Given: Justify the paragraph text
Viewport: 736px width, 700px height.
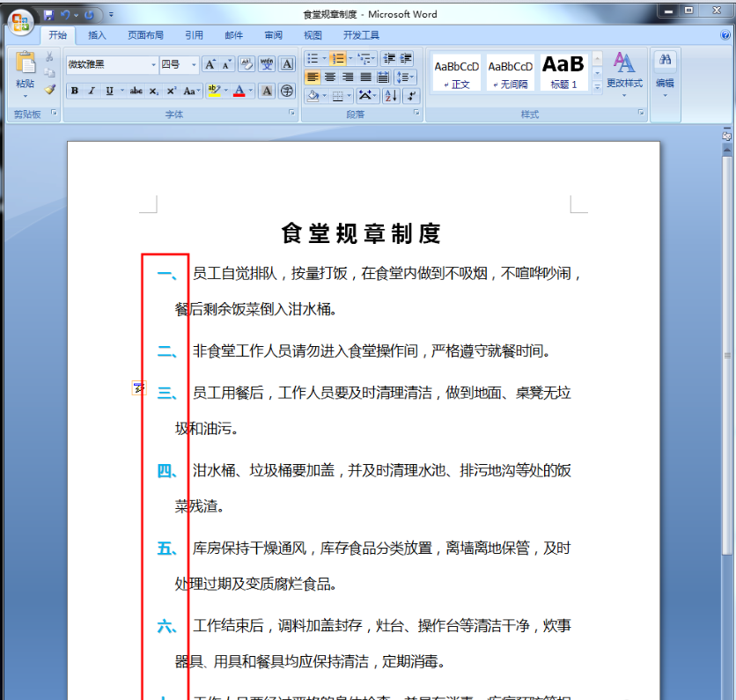Looking at the screenshot, I should click(x=365, y=77).
